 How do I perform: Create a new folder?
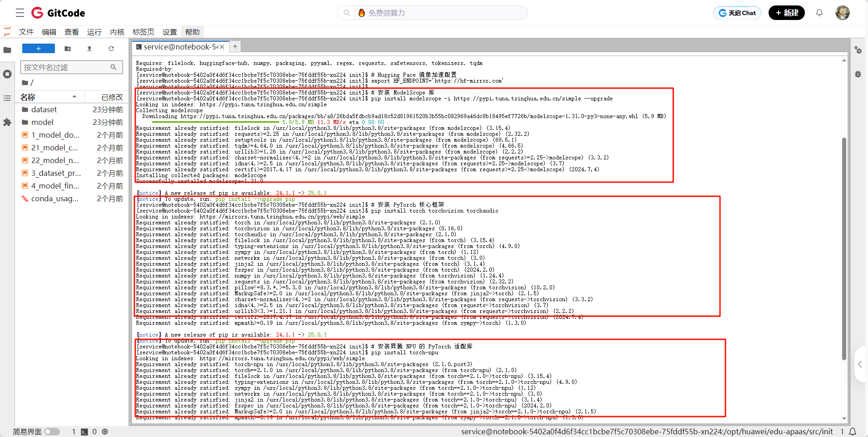68,49
